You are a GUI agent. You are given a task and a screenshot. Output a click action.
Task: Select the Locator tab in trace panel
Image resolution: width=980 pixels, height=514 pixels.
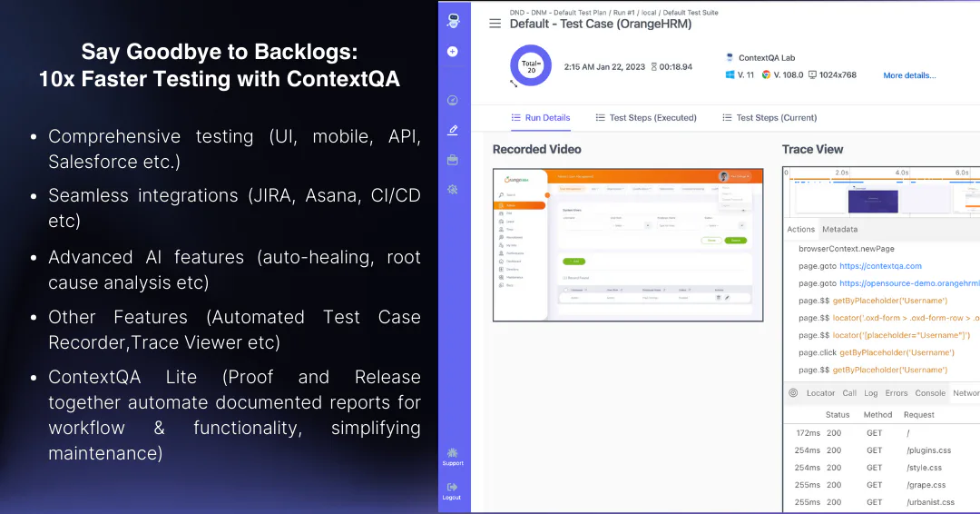(x=820, y=393)
